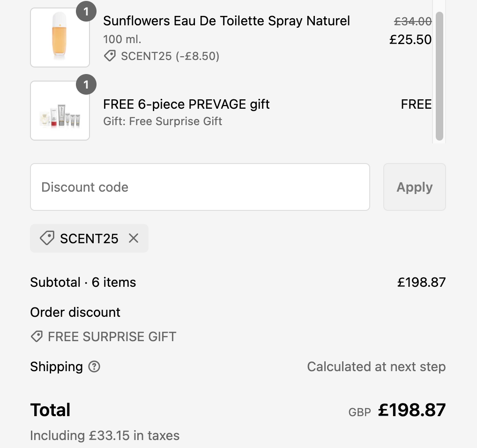Click the order summary vertical scrollbar
The width and height of the screenshot is (477, 448).
pyautogui.click(x=439, y=75)
